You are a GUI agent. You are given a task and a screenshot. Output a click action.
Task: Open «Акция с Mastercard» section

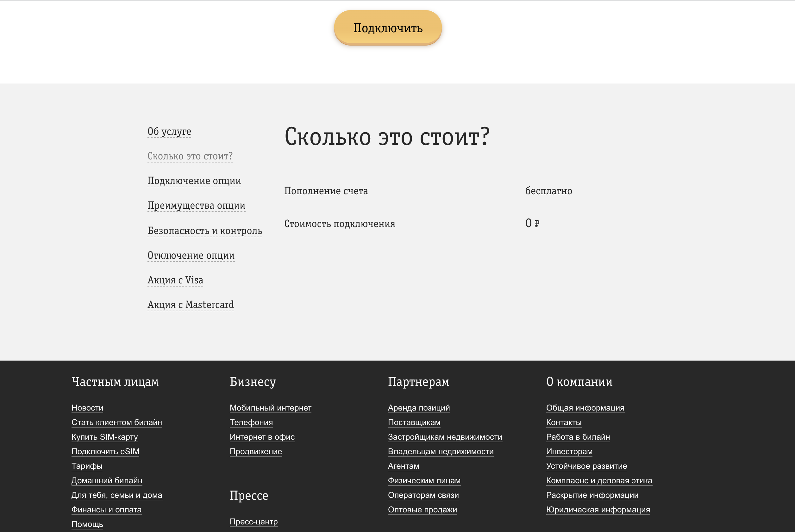pyautogui.click(x=191, y=305)
